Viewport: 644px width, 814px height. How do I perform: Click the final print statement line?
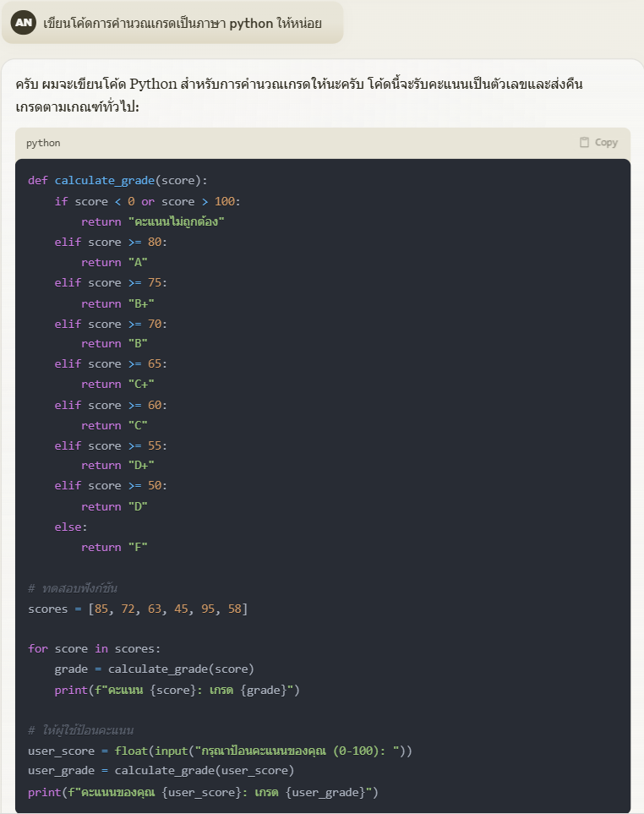[x=203, y=792]
